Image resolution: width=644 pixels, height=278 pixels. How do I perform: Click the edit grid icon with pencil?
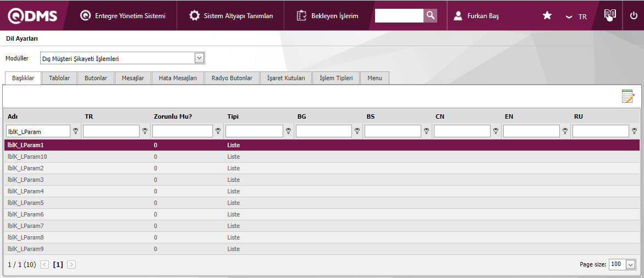(628, 96)
